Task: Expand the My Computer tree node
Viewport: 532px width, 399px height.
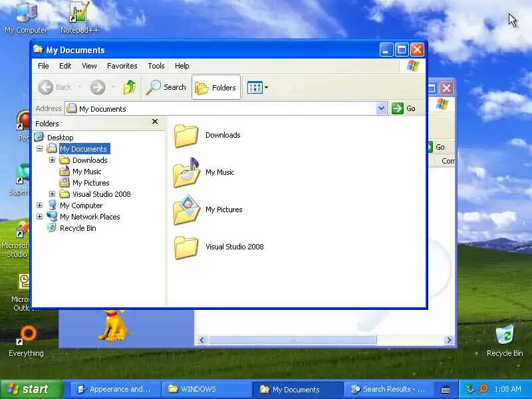Action: coord(40,205)
